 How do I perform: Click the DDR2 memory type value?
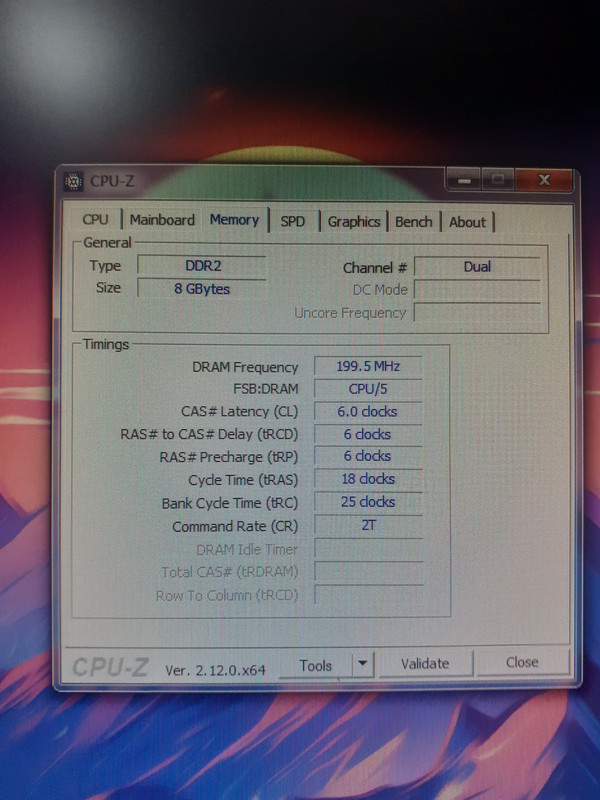pos(202,266)
